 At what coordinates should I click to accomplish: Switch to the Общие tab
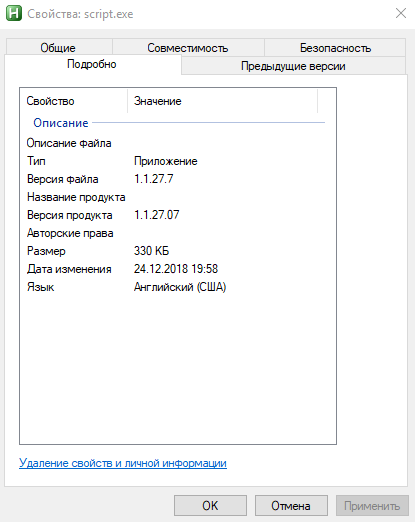click(58, 48)
